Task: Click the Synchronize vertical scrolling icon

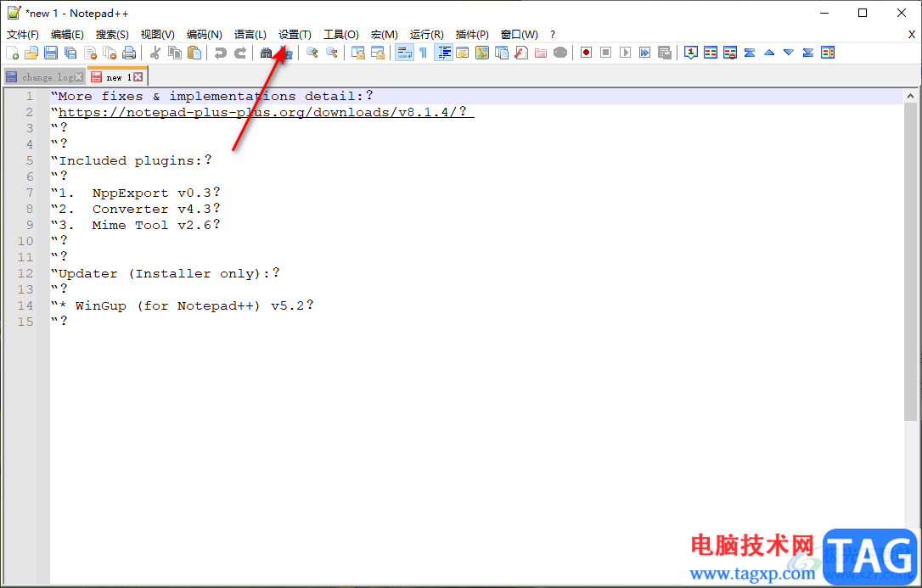Action: 358,53
